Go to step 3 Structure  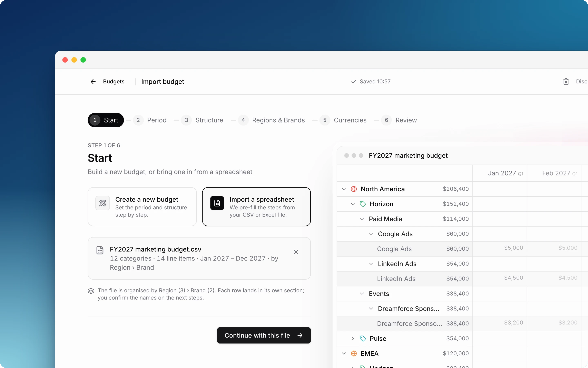point(202,120)
